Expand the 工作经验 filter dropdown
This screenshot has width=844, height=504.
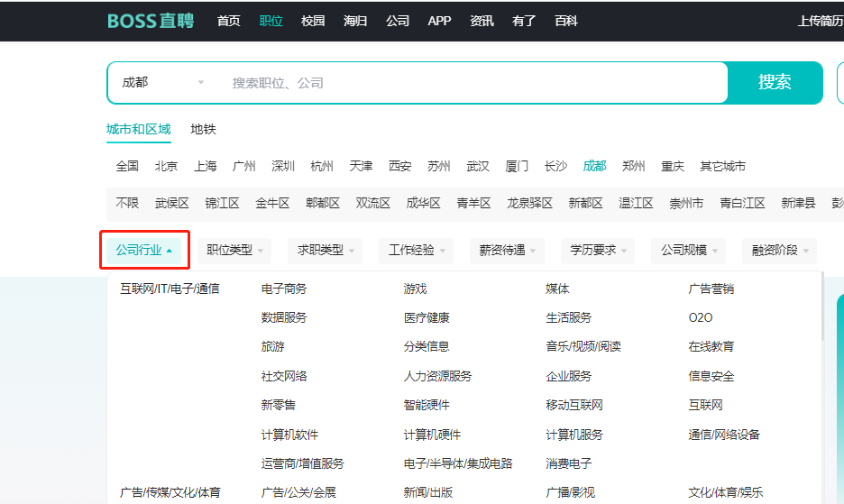(x=416, y=251)
